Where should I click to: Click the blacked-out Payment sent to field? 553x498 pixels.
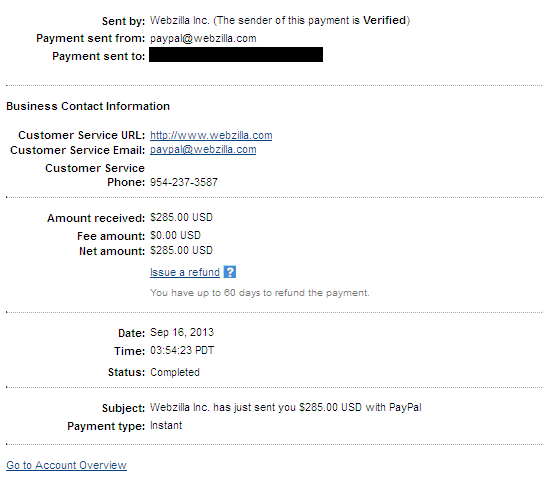point(236,55)
